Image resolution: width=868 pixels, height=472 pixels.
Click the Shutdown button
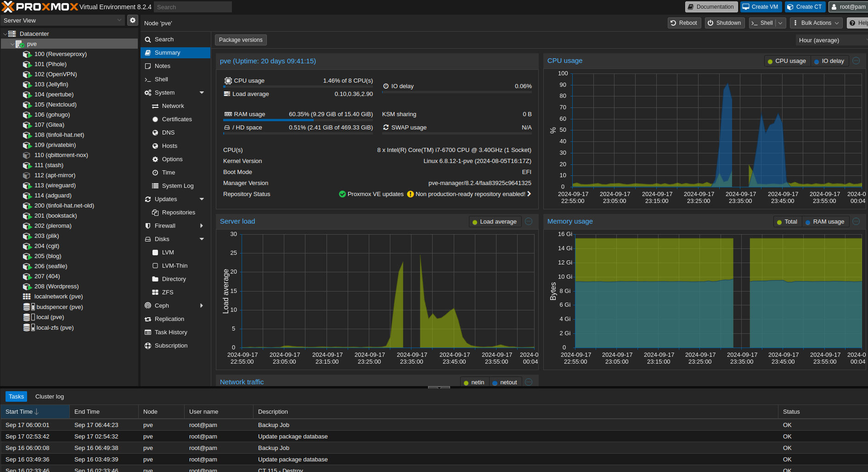click(x=724, y=23)
